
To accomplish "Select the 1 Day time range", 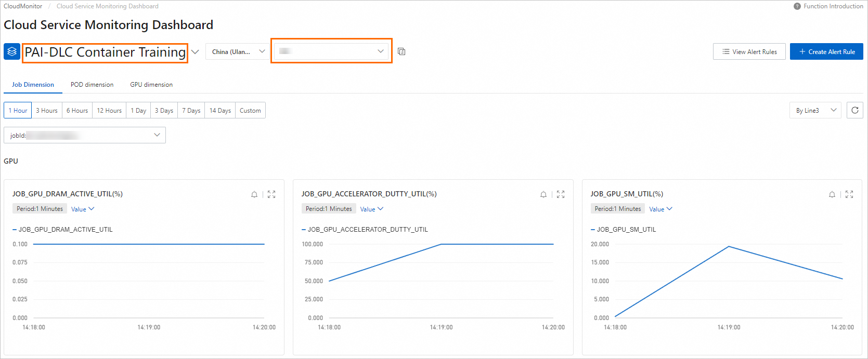I will [138, 110].
